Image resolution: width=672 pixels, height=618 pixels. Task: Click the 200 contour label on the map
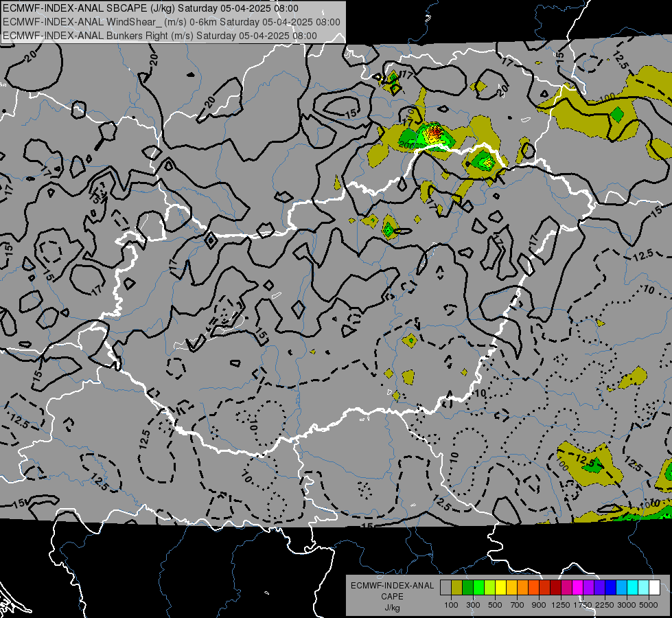tap(406, 145)
